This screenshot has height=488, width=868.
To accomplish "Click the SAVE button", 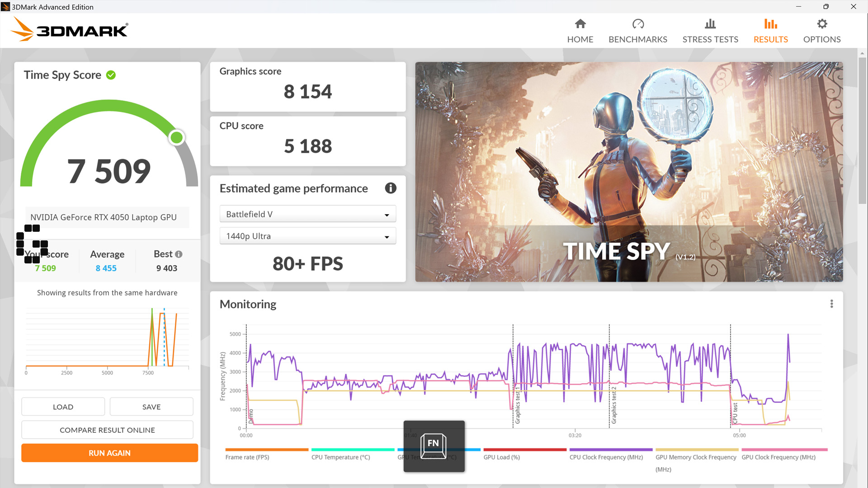I will (151, 407).
